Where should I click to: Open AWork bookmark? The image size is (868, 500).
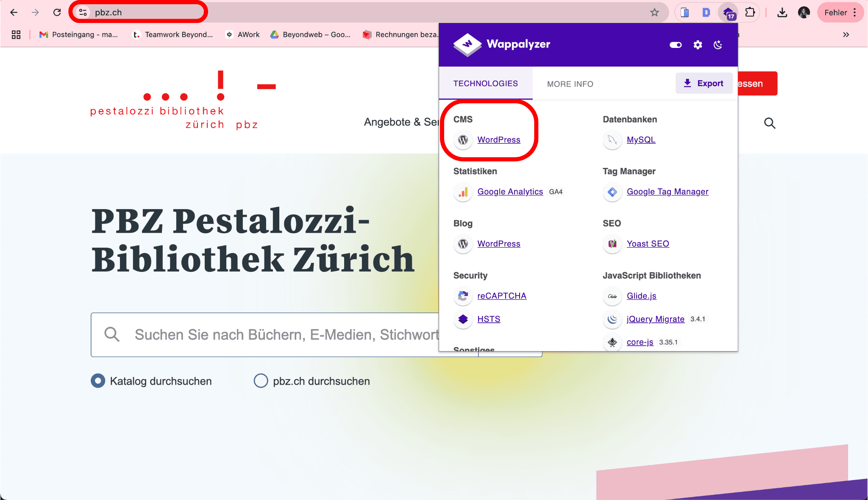pyautogui.click(x=243, y=34)
